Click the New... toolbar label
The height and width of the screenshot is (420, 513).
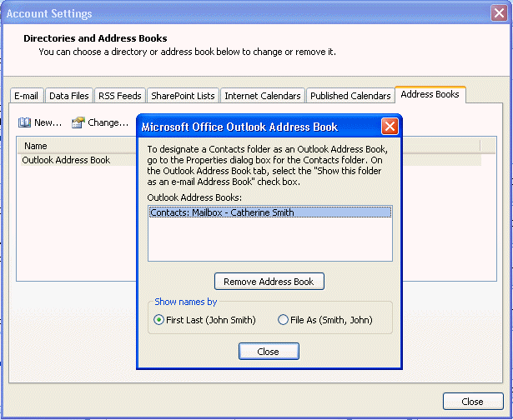[48, 122]
